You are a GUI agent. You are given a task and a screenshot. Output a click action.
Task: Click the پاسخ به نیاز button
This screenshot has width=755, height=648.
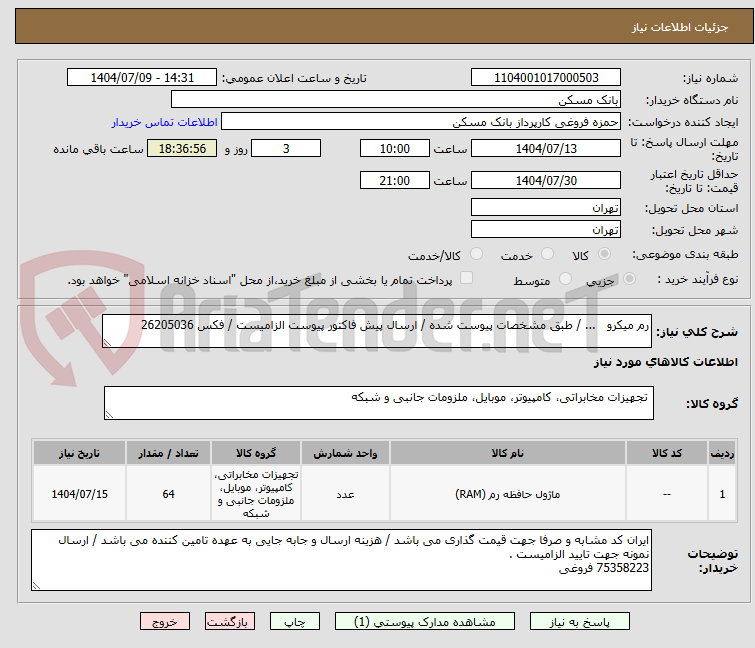[580, 622]
